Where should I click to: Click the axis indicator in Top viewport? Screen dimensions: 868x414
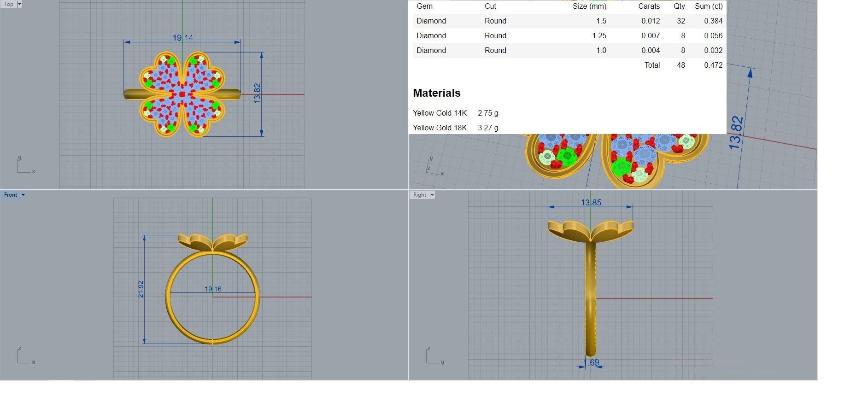[26, 165]
